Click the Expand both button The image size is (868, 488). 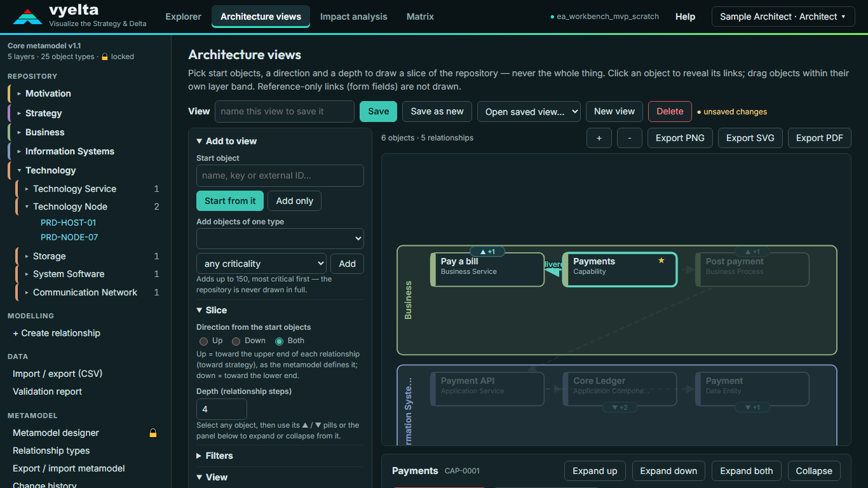(x=747, y=471)
